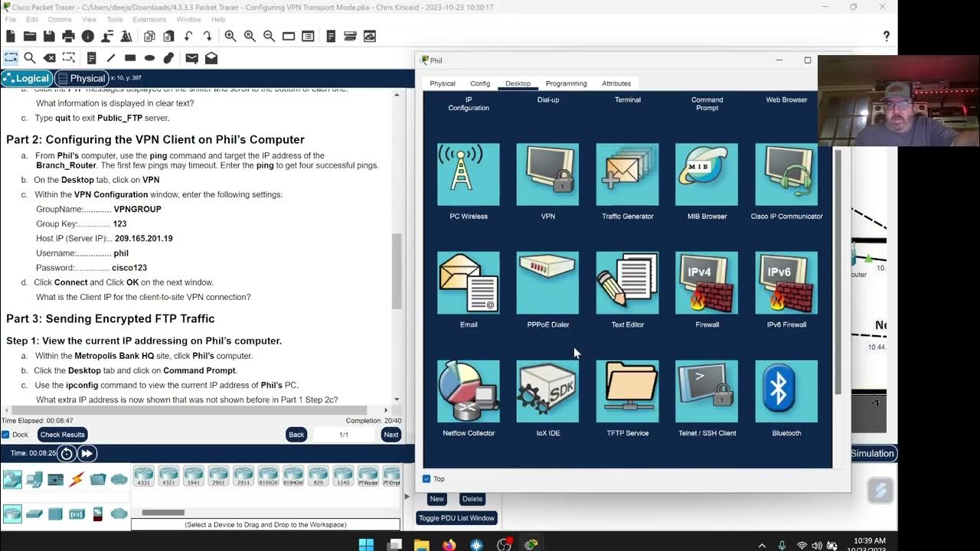Launch Telnet / SSH Client
Viewport: 980px width, 551px height.
pos(707,392)
